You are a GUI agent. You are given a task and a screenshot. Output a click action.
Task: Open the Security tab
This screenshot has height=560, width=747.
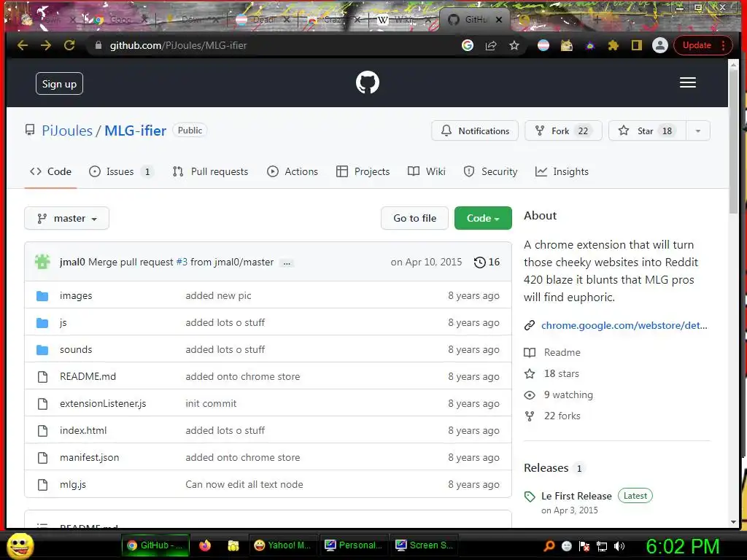tap(490, 171)
